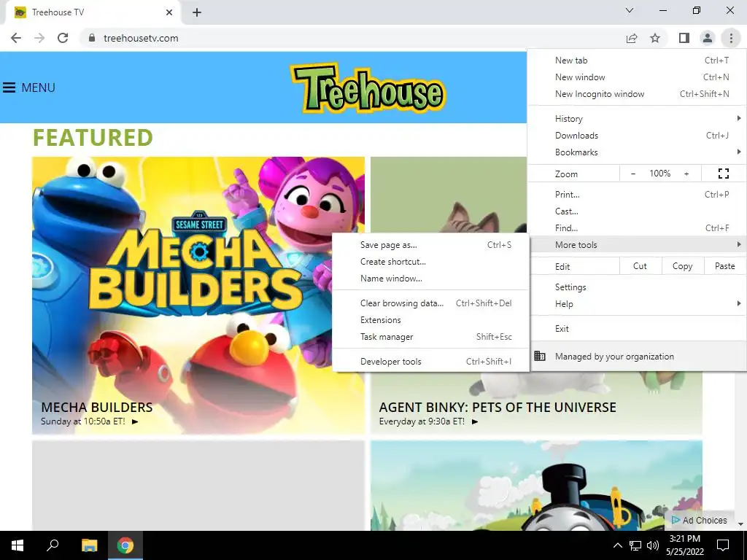The height and width of the screenshot is (560, 747).
Task: Select Print... from the menu
Action: tap(637, 194)
